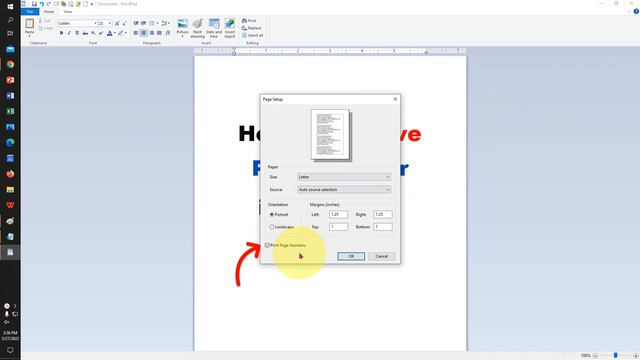
Task: Confirm Page Setup with OK
Action: 351,256
